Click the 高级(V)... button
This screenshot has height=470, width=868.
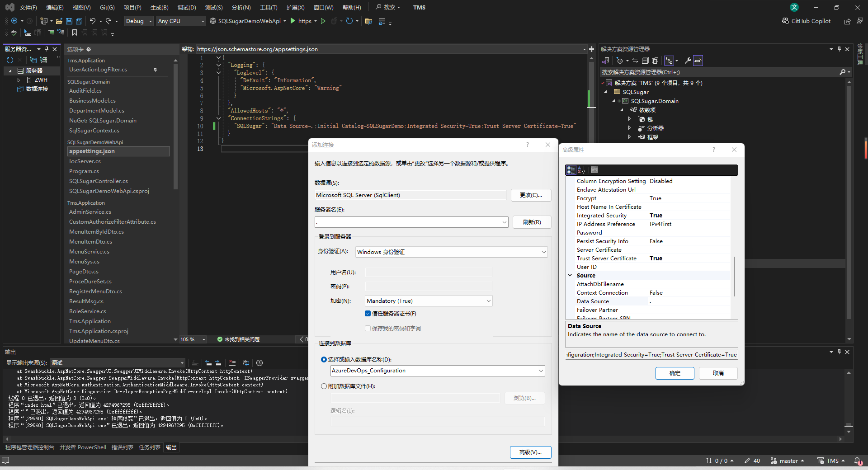530,452
